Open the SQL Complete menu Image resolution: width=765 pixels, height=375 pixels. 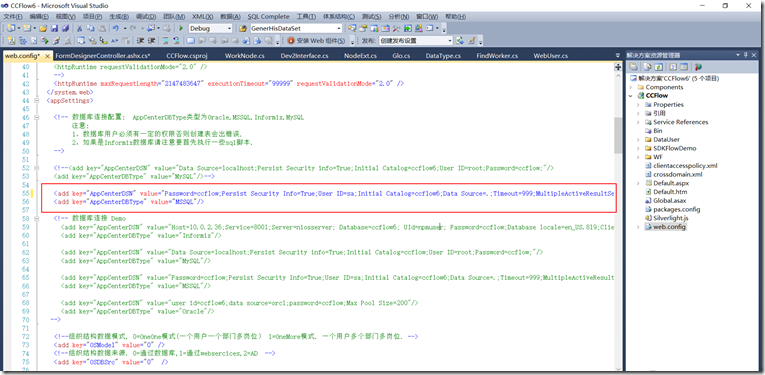tap(268, 17)
